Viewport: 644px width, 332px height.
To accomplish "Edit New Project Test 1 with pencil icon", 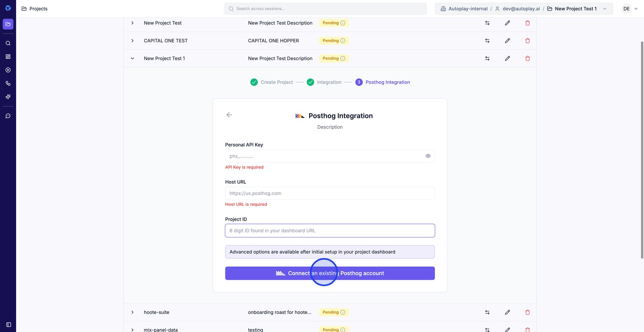I will click(x=507, y=58).
